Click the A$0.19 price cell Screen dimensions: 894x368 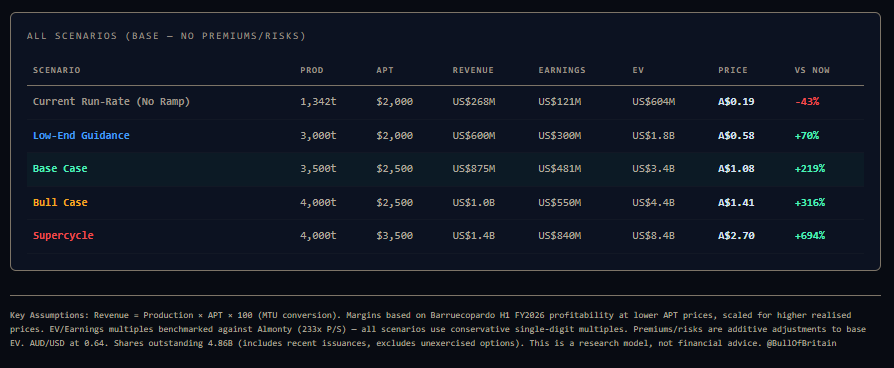click(736, 102)
